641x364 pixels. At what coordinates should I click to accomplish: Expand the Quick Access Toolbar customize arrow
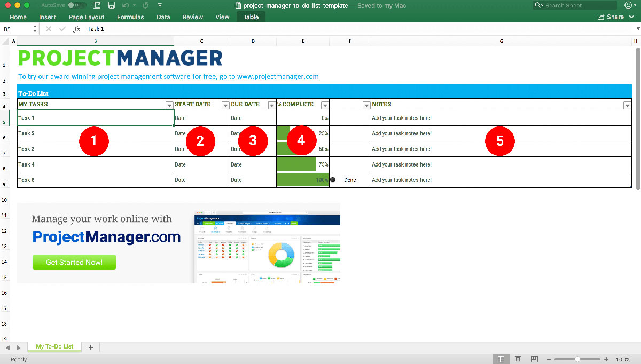pos(160,5)
